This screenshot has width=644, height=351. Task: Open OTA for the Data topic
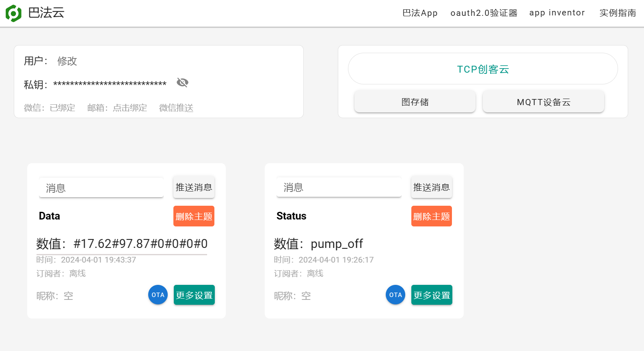[158, 295]
